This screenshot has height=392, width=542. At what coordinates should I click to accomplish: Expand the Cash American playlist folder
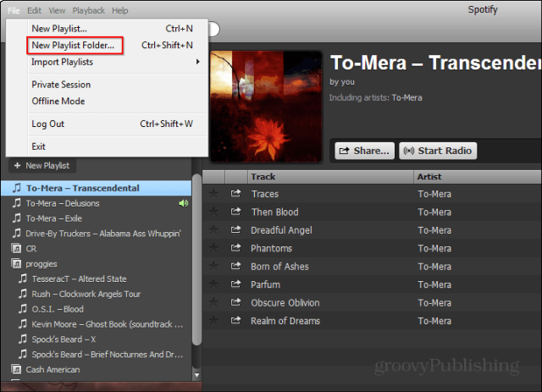(x=96, y=369)
